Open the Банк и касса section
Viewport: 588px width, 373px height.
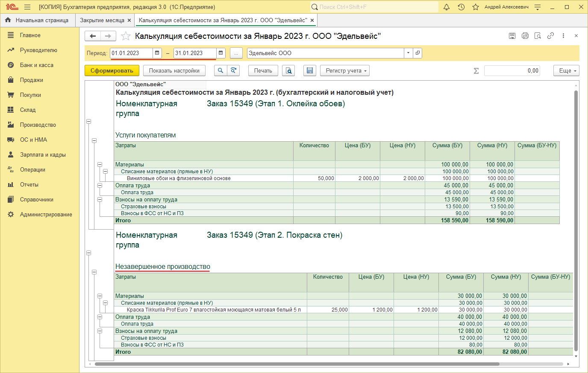[39, 65]
